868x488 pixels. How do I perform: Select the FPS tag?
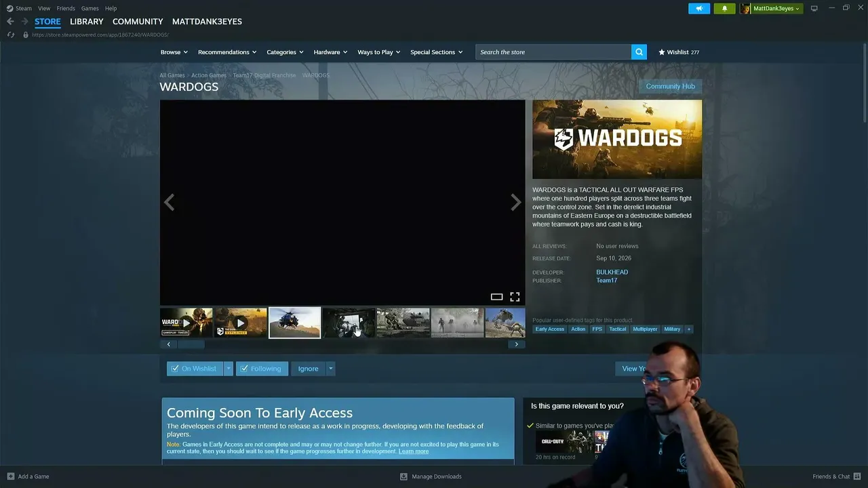click(x=597, y=329)
